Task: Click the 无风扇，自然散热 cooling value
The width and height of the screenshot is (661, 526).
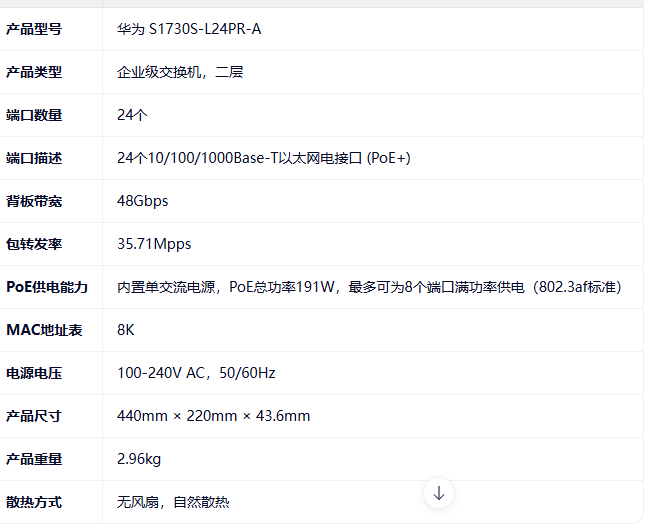Action: coord(173,502)
